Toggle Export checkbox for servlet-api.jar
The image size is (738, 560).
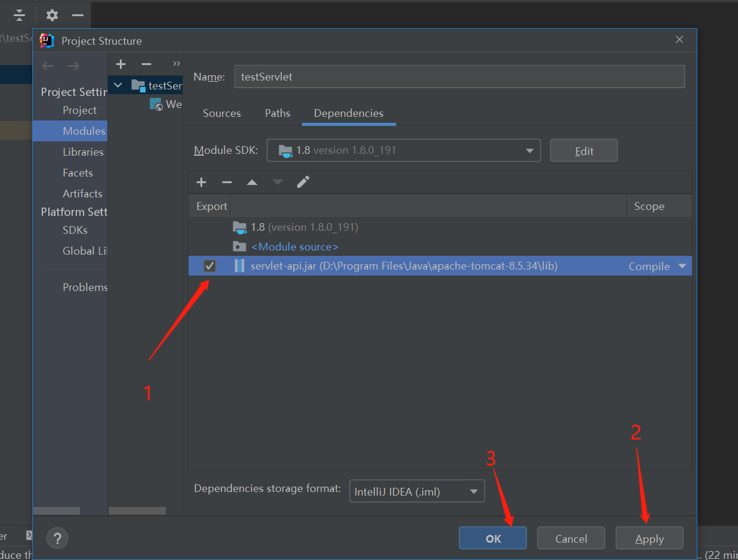pos(209,266)
